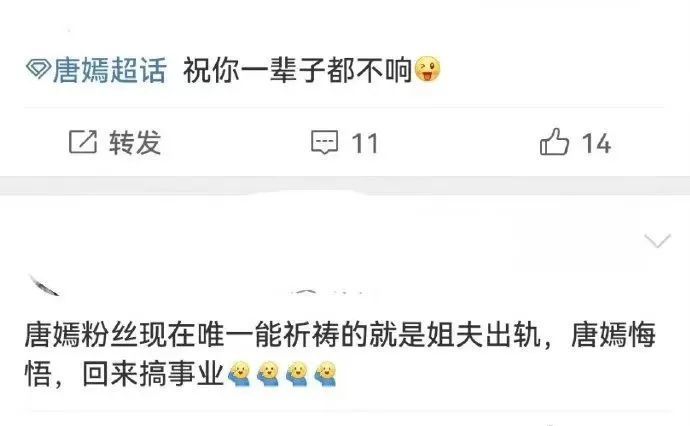Open the post reading 祝你一辈子都不响
This screenshot has height=426, width=690.
tap(297, 70)
